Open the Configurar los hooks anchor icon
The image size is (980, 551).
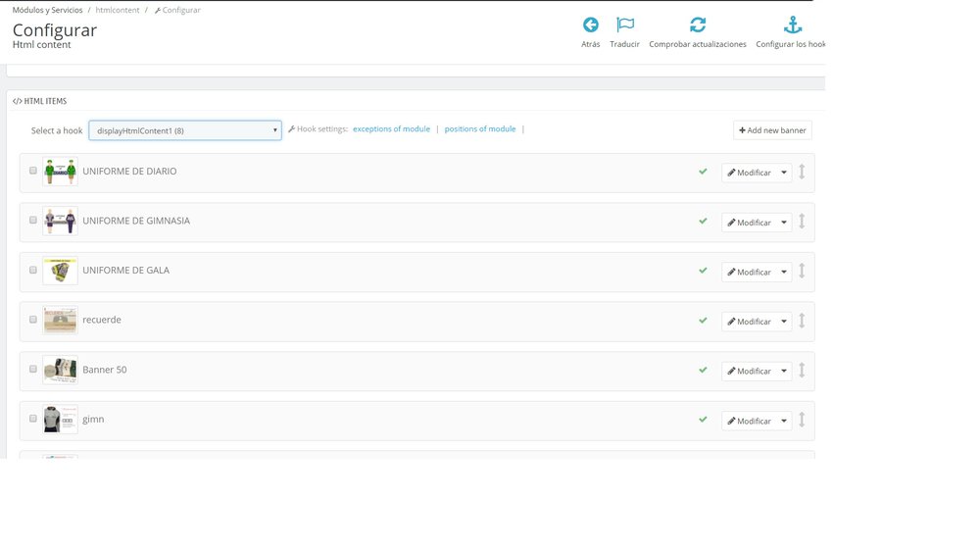coord(793,25)
